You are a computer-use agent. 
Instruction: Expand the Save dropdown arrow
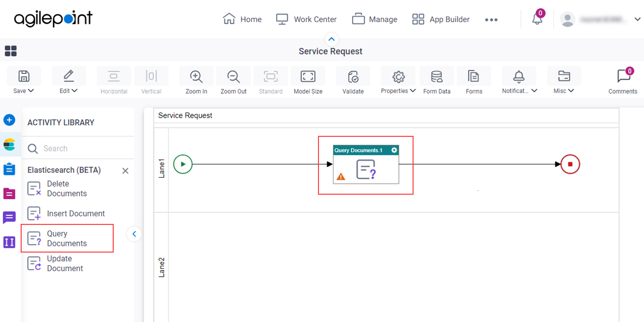[x=31, y=91]
